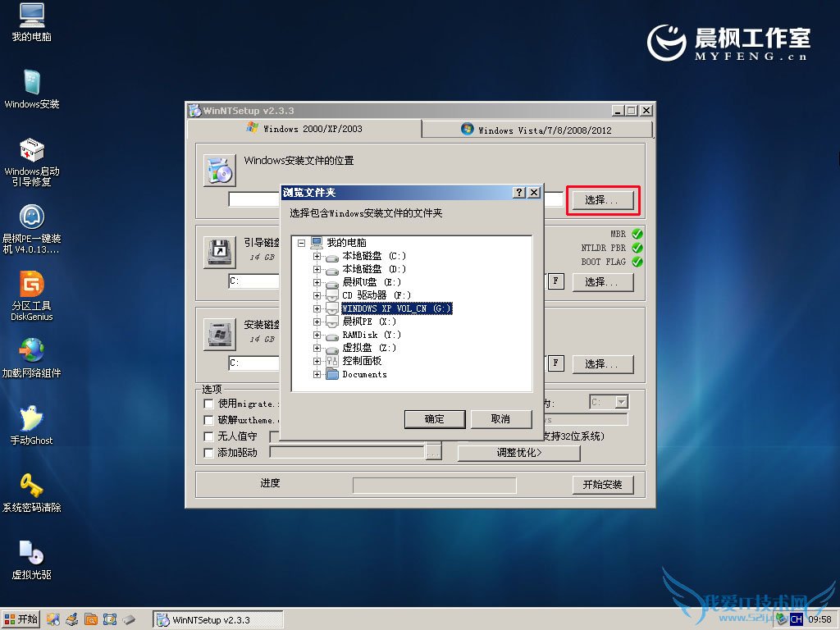This screenshot has height=630, width=840.
Task: Open 晨枫PE一键装机 desktop icon
Action: coord(32,219)
